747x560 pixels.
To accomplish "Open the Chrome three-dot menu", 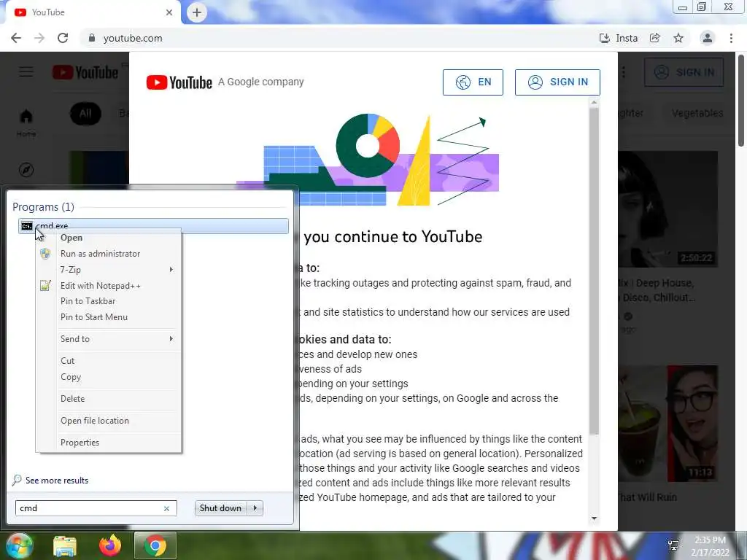I will 731,38.
